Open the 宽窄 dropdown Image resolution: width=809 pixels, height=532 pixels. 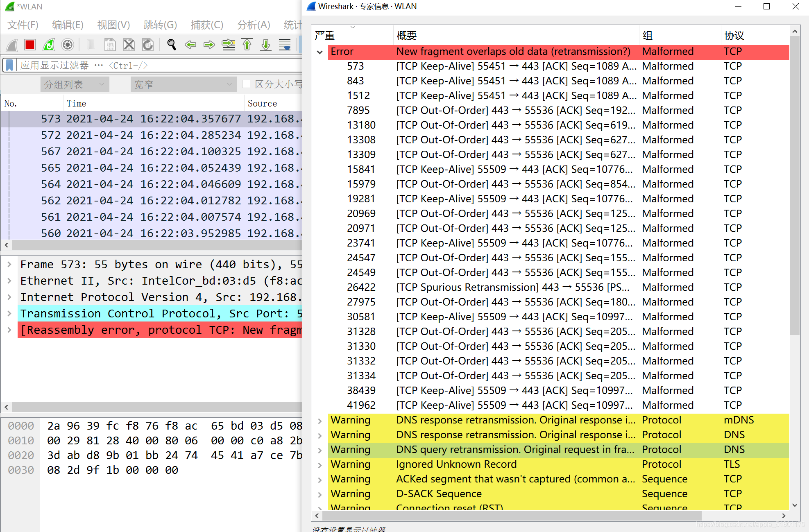click(184, 84)
